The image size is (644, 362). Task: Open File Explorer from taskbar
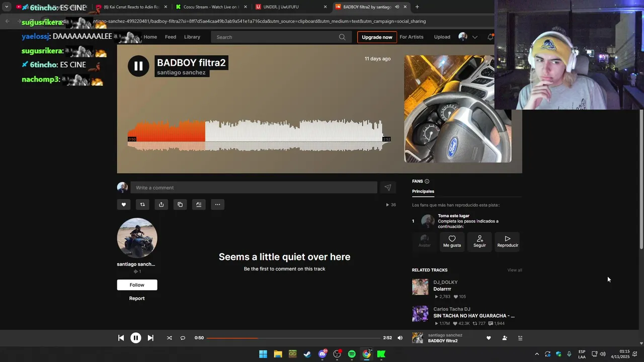[x=278, y=354]
